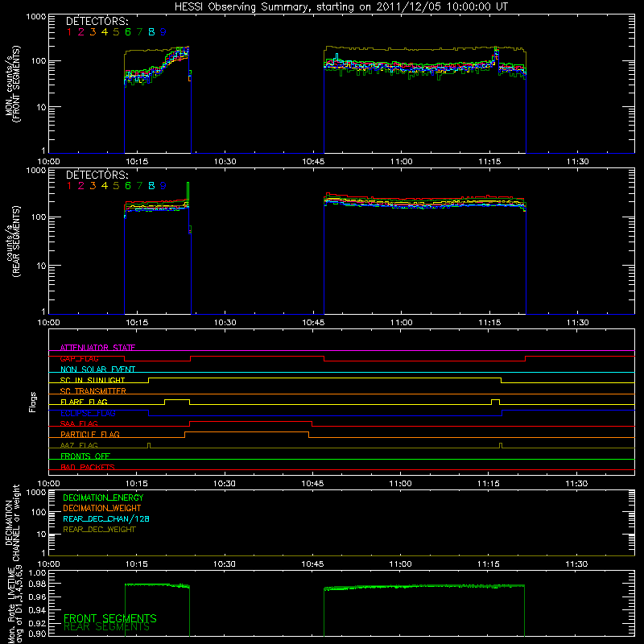
Task: Click the AAZ_FLAG label
Action: [79, 445]
